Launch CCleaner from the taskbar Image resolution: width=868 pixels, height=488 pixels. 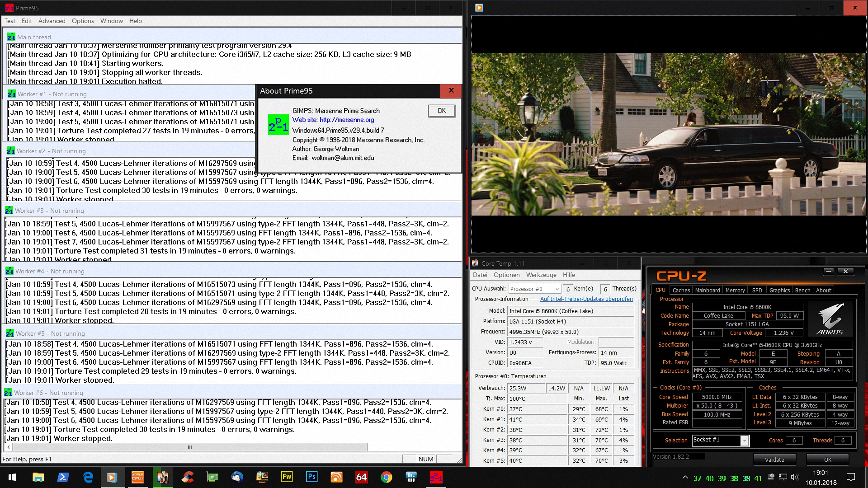pyautogui.click(x=187, y=477)
